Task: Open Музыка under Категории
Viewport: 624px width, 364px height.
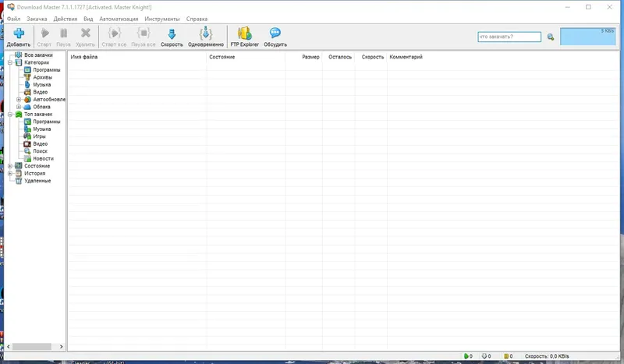Action: [42, 85]
